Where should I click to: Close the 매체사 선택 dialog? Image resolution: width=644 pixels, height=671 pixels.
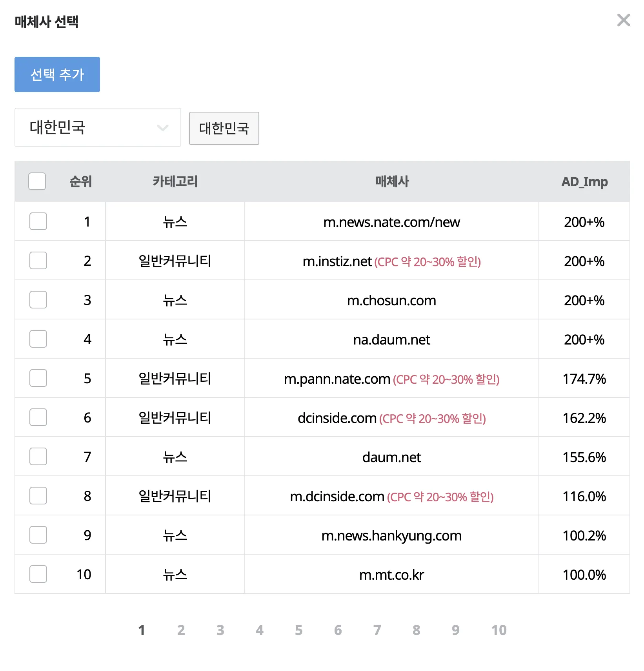(x=623, y=20)
